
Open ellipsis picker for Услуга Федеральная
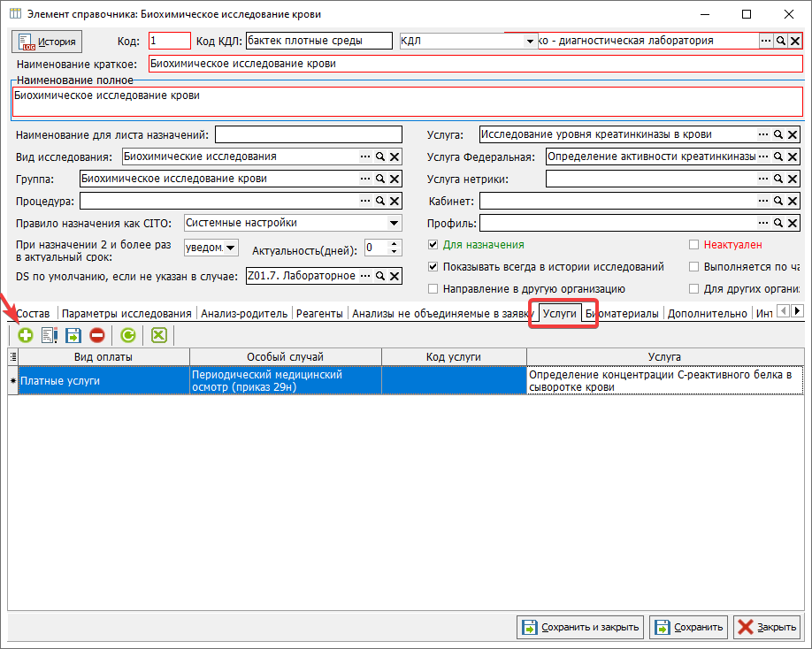tap(763, 157)
